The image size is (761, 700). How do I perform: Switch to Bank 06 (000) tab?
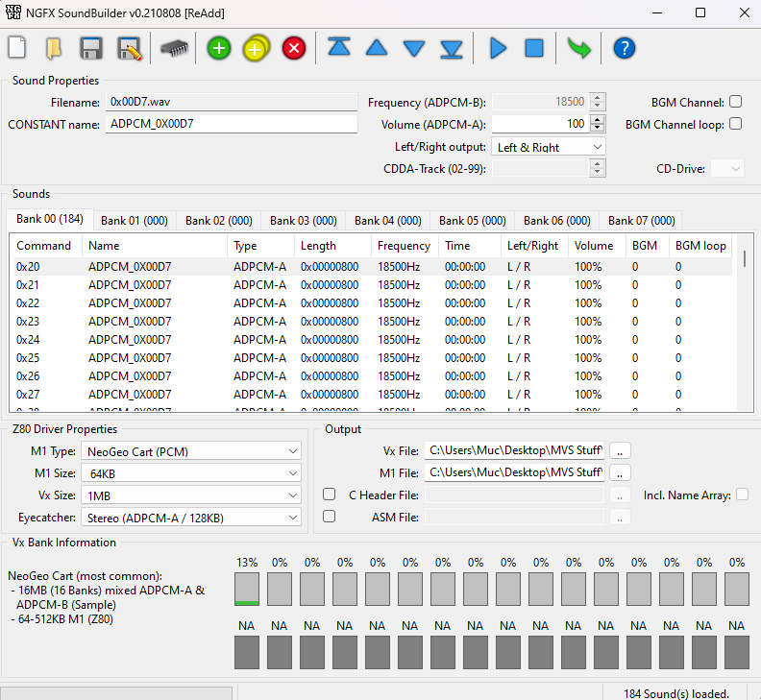click(556, 221)
